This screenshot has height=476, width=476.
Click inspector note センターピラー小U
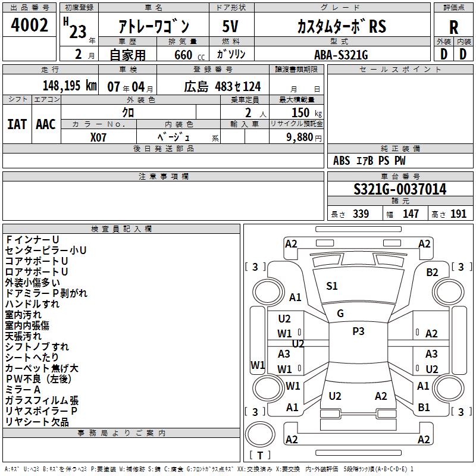coord(46,250)
